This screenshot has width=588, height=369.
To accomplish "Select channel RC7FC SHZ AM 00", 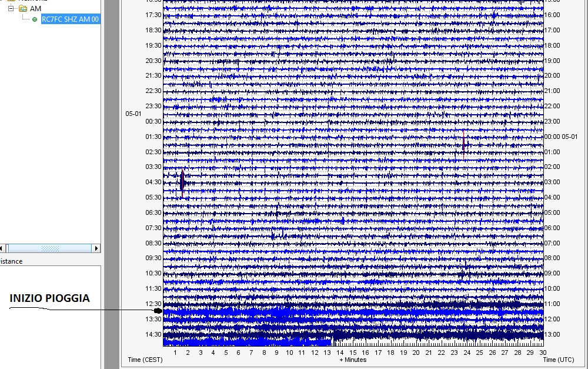I will (70, 19).
